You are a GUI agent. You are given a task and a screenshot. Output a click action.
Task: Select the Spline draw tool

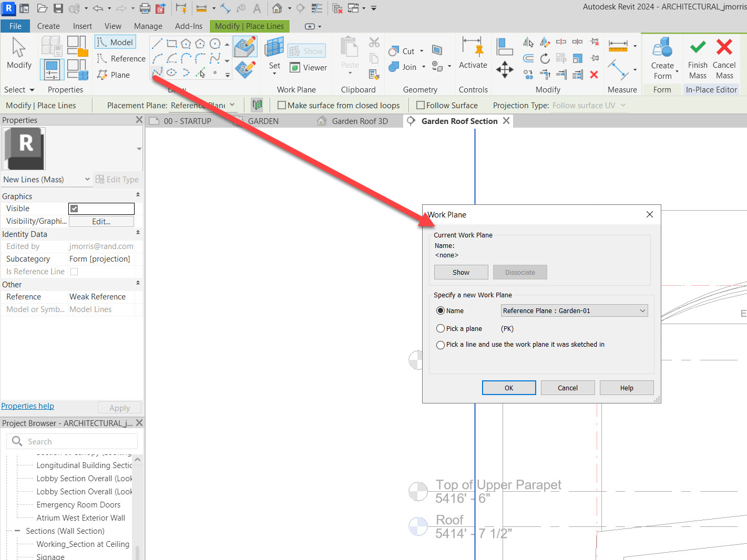click(216, 58)
